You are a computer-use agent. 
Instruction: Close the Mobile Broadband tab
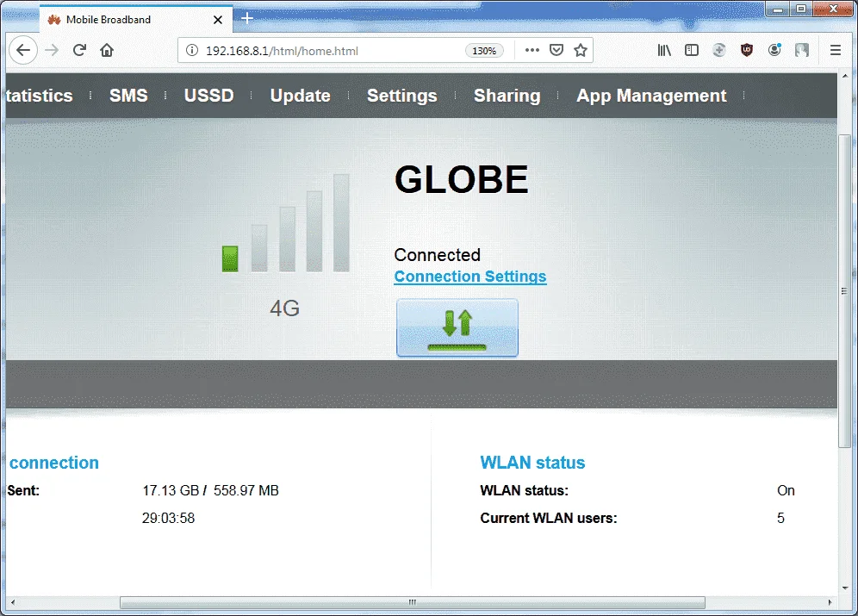[x=218, y=20]
